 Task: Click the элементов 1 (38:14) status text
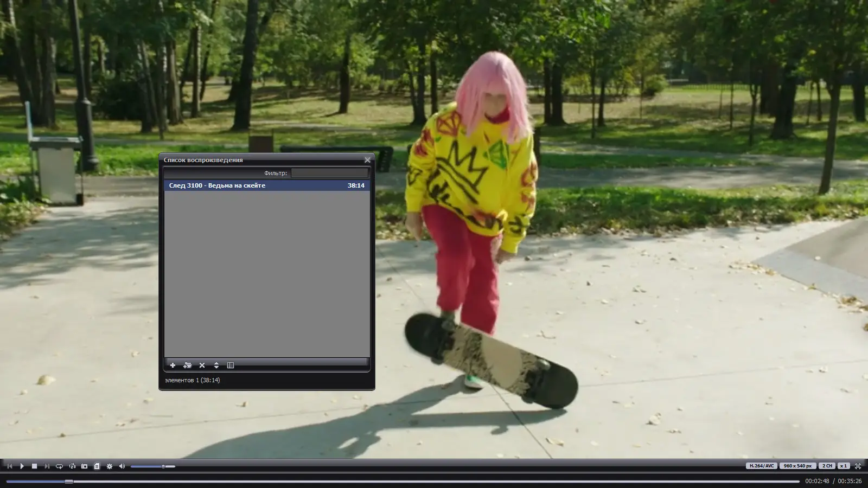[x=193, y=380]
